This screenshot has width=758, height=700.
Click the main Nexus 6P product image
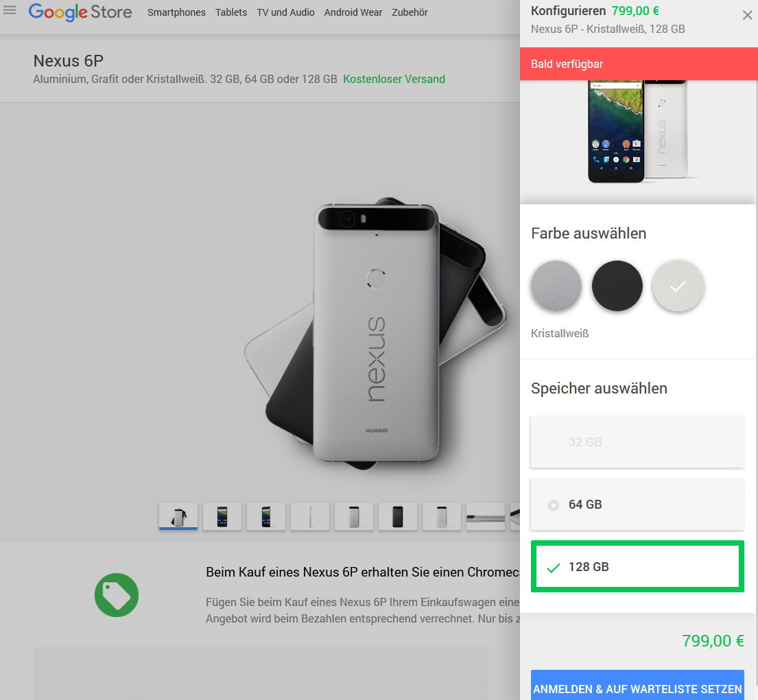pyautogui.click(x=375, y=333)
